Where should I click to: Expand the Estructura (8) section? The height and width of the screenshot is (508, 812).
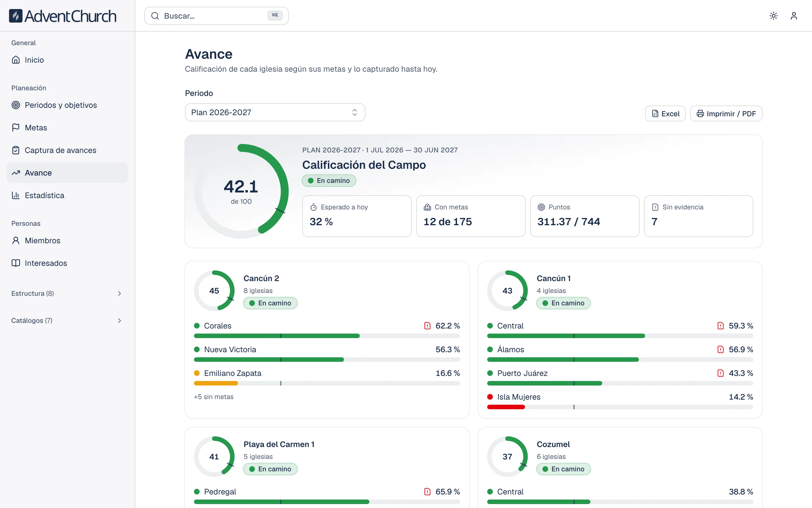click(67, 293)
